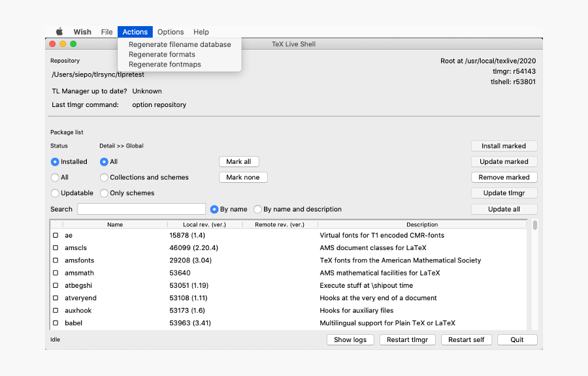Click the Mark none button
588x376 pixels.
(243, 177)
